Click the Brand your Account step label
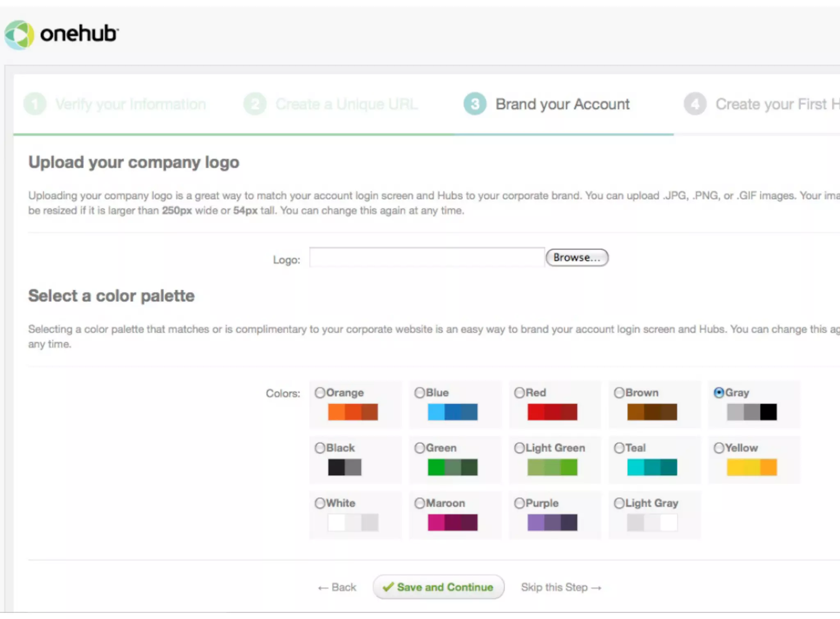 [562, 104]
